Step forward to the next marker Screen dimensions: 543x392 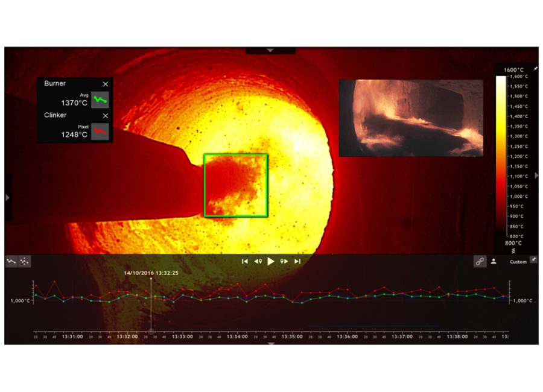(x=284, y=261)
